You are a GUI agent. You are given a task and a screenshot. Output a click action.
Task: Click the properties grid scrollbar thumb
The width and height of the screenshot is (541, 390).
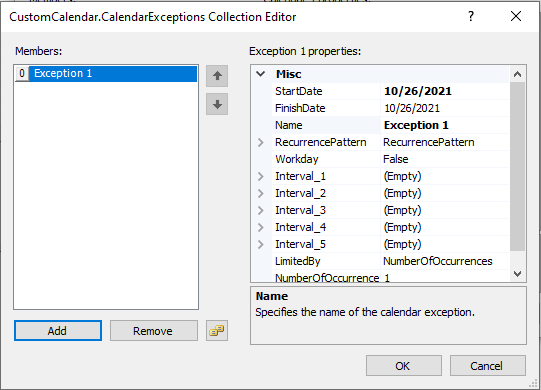[517, 166]
